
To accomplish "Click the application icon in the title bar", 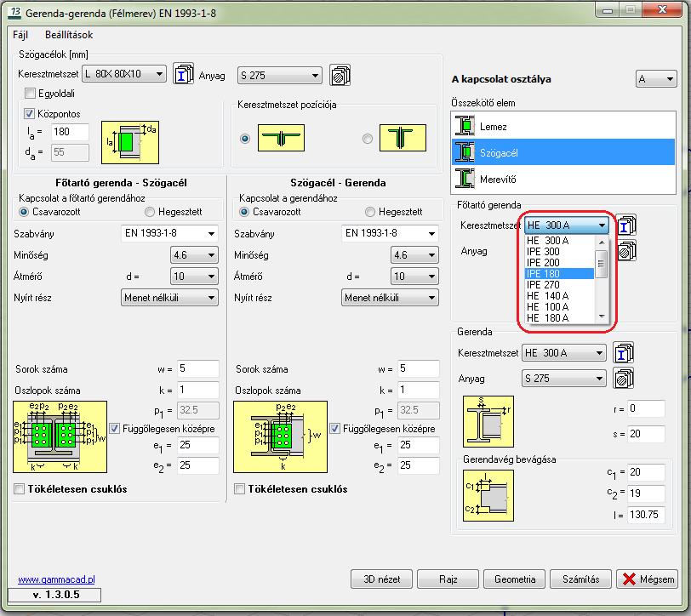I will (x=15, y=13).
